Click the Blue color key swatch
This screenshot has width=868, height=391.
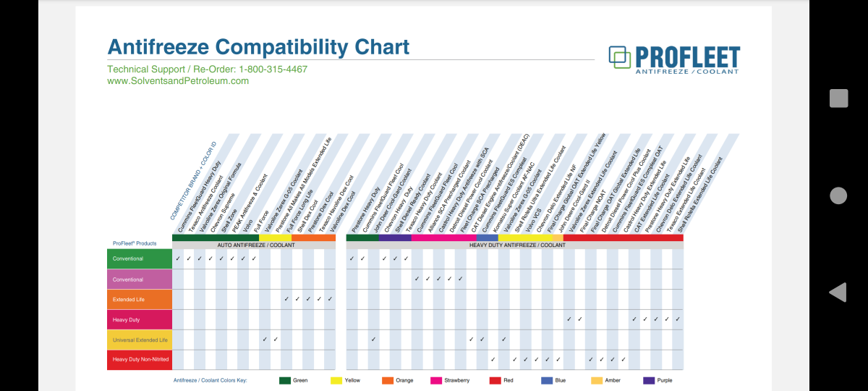point(547,380)
